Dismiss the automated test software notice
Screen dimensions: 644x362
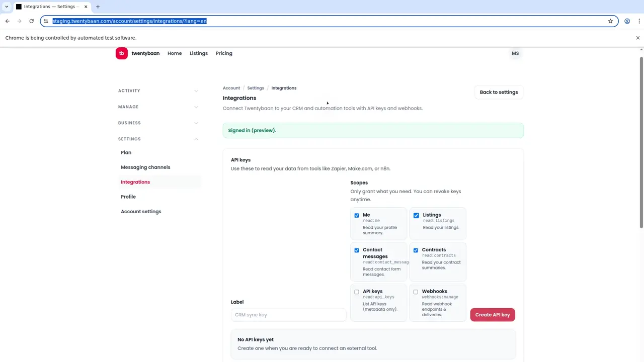(637, 38)
